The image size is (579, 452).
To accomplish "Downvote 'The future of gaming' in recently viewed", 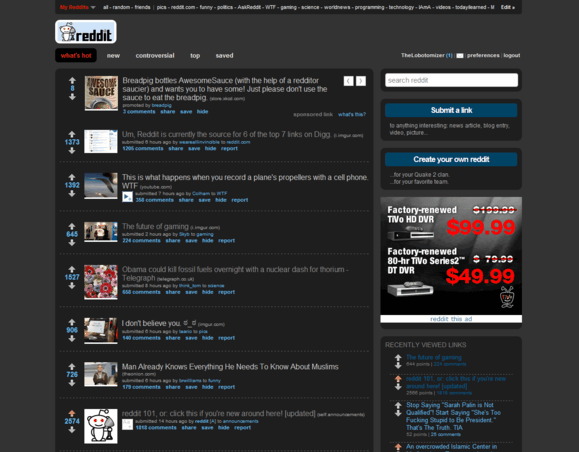I will 398,366.
